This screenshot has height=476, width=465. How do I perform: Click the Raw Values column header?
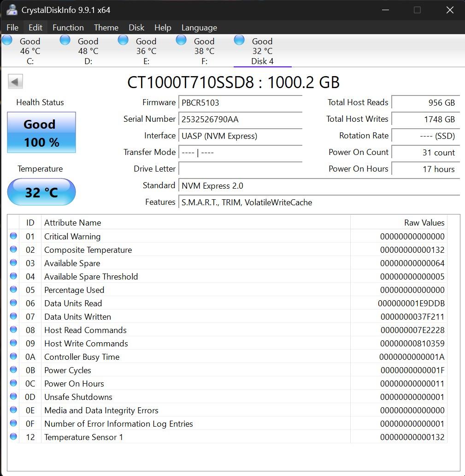[399, 222]
